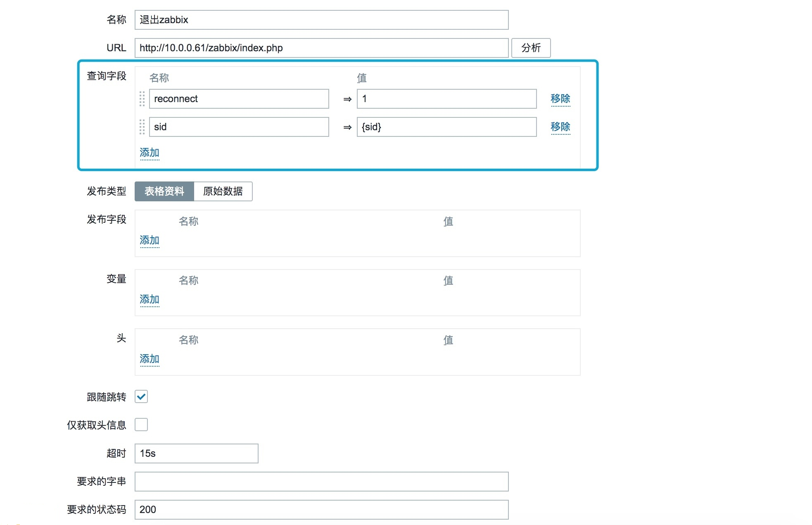Add a new 头 header row

(x=150, y=359)
